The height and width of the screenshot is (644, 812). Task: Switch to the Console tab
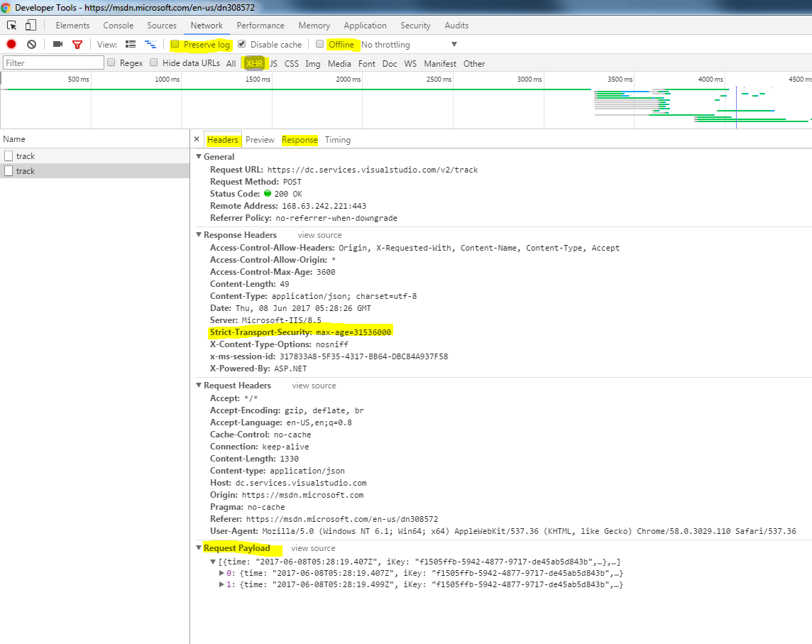[x=118, y=26]
